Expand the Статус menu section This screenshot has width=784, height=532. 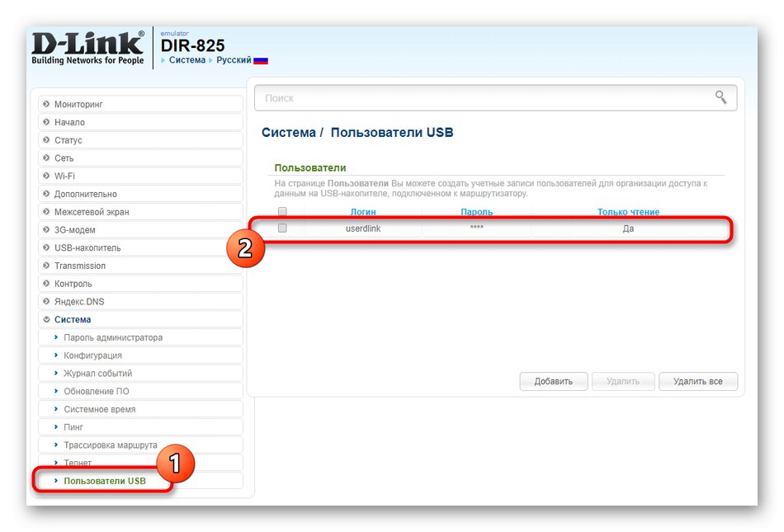tap(140, 140)
